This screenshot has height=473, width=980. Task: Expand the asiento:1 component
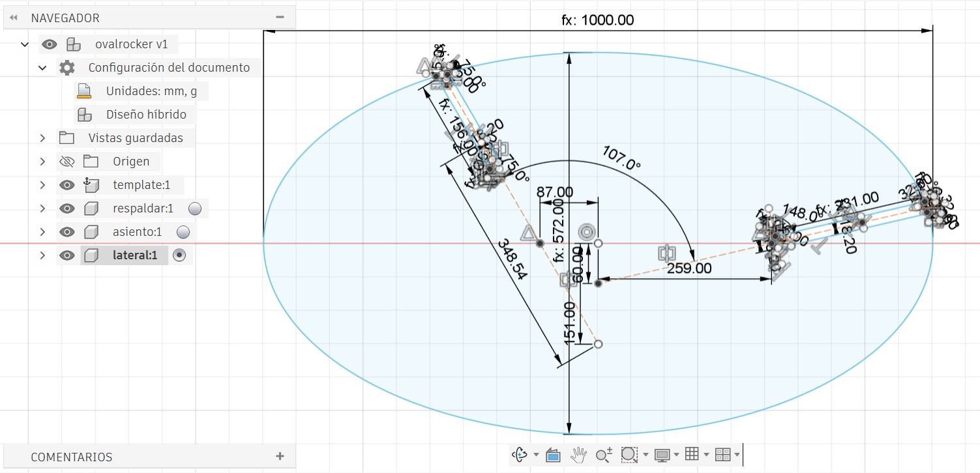click(42, 232)
